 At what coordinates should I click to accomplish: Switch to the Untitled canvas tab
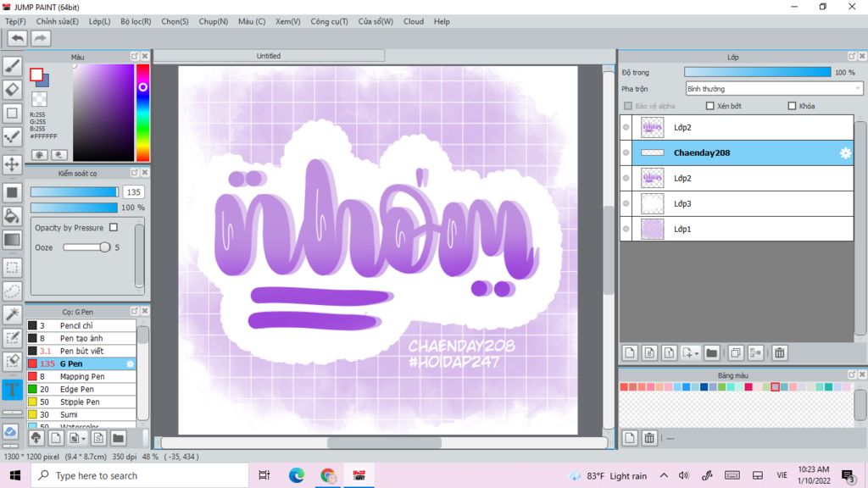click(269, 56)
